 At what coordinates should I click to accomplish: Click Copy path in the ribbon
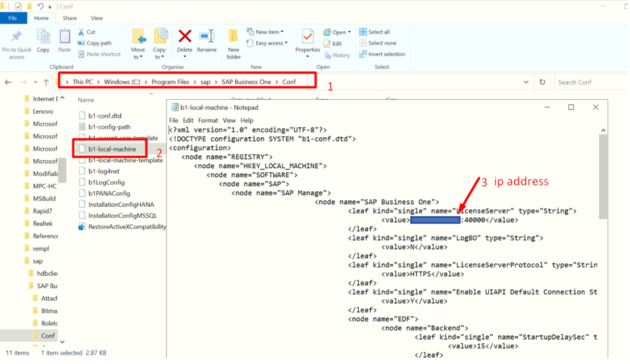coord(95,43)
